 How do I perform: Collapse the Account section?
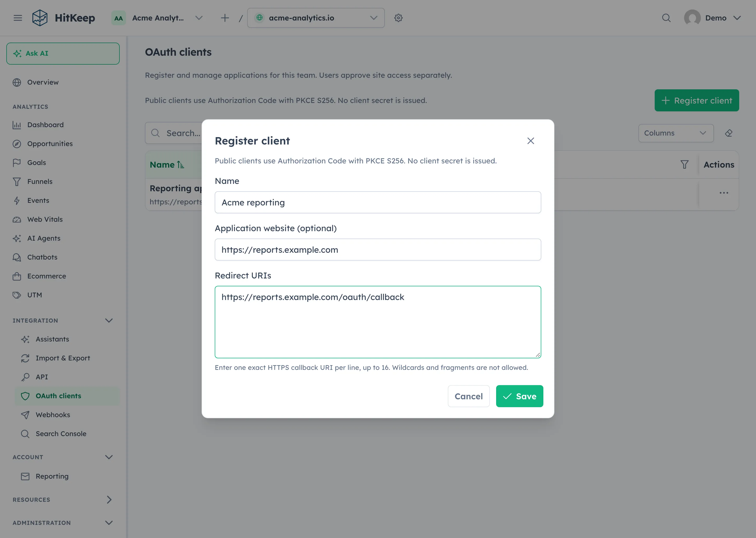pos(109,457)
